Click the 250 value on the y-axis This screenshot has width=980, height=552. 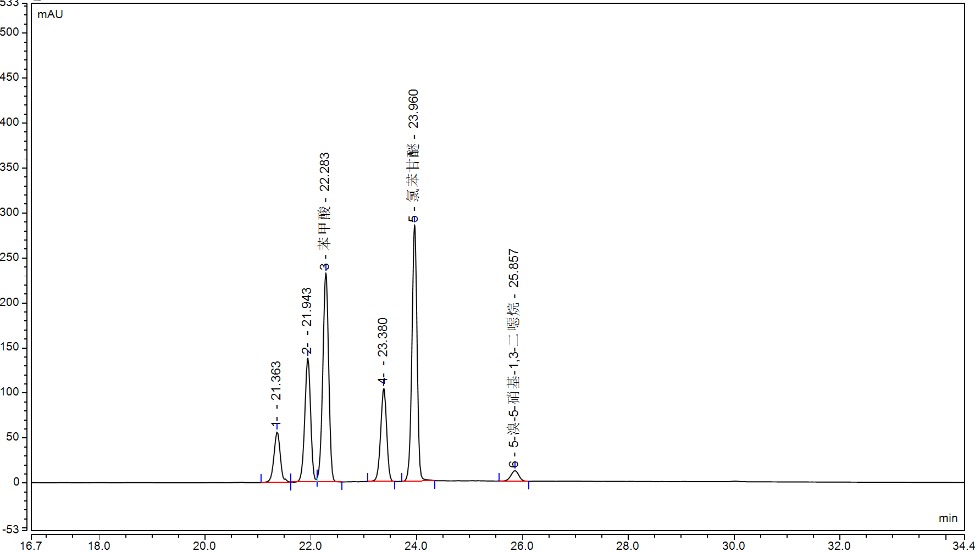tap(10, 257)
